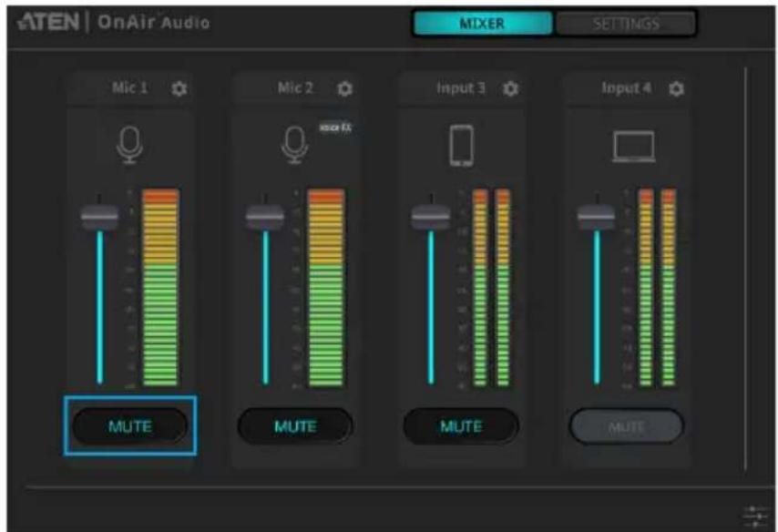Mute the Mic 1 channel
The height and width of the screenshot is (532, 778).
[x=130, y=426]
